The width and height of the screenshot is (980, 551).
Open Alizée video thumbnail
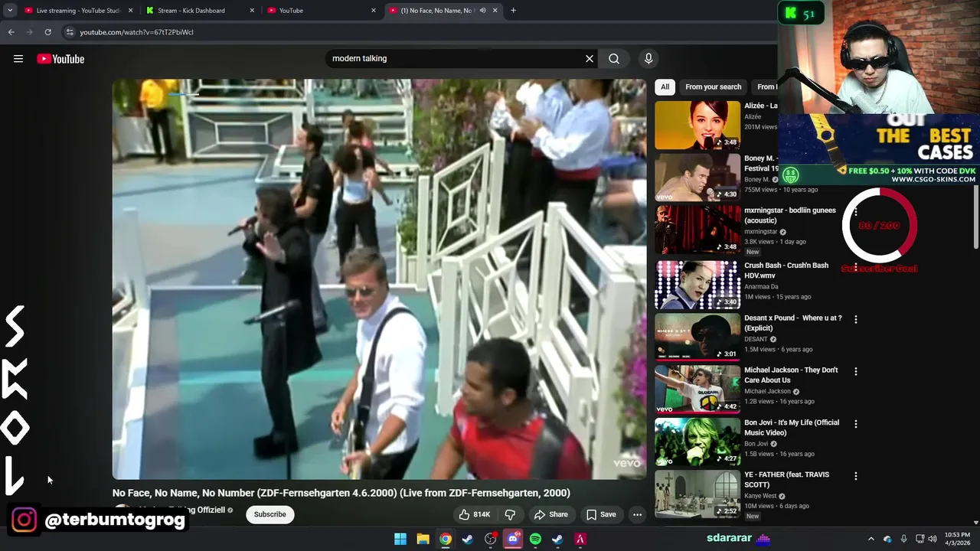697,125
